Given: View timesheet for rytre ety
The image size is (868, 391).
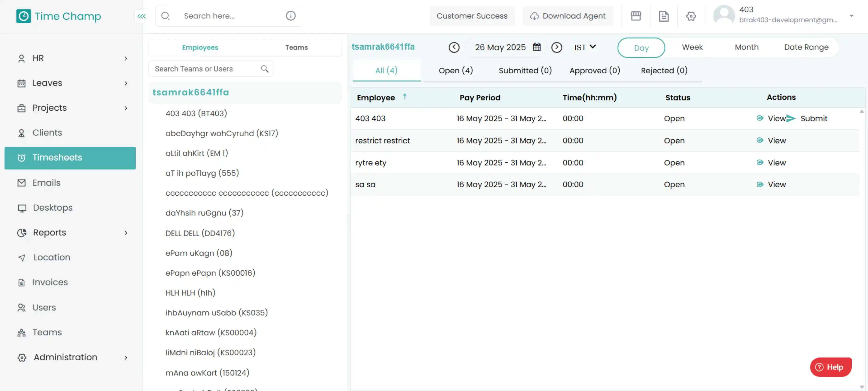Looking at the screenshot, I should [x=771, y=163].
